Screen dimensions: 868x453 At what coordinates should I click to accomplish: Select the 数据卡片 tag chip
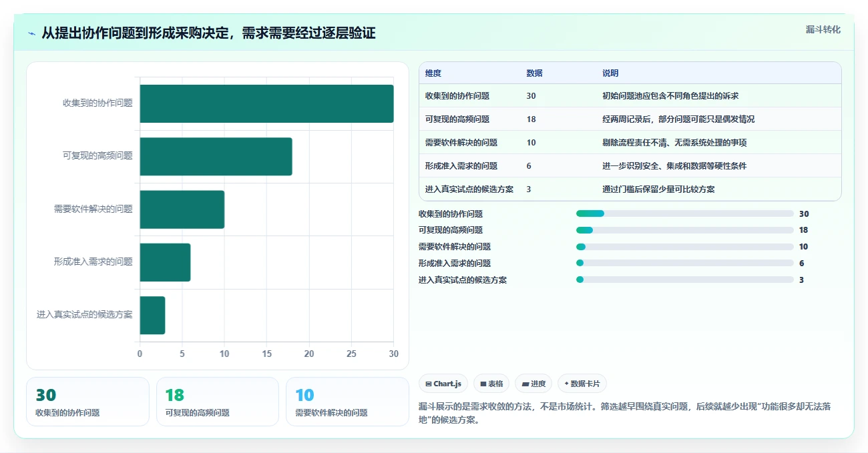click(x=582, y=384)
